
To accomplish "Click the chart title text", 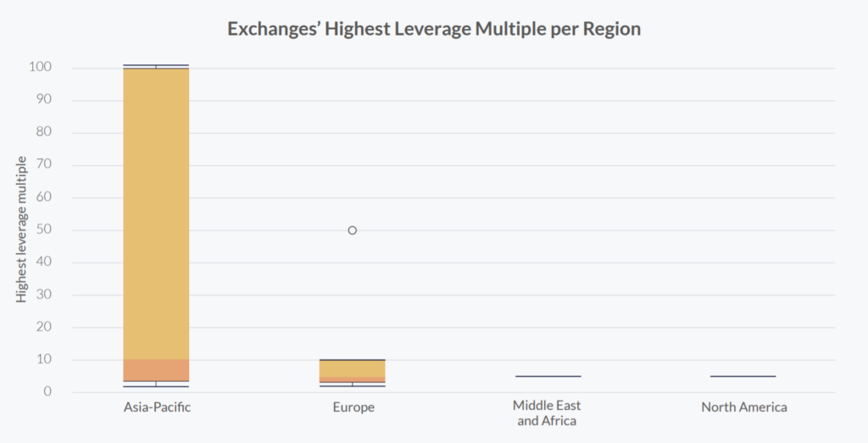I will tap(434, 29).
